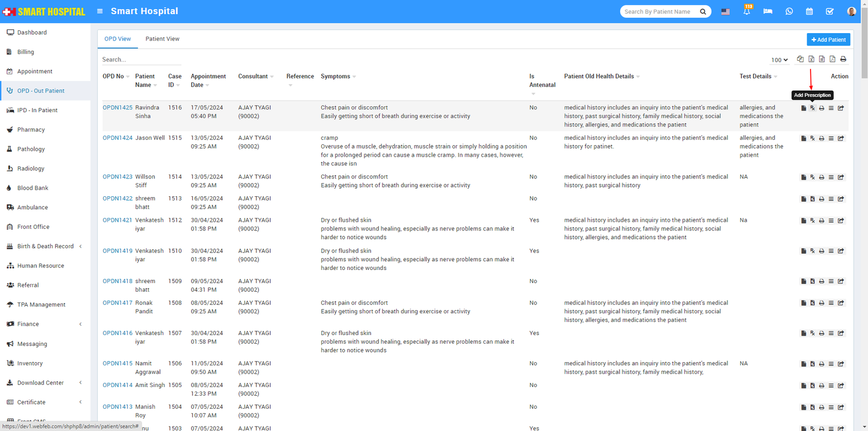Click the bed status icon in header
This screenshot has height=431, width=868.
click(x=768, y=11)
